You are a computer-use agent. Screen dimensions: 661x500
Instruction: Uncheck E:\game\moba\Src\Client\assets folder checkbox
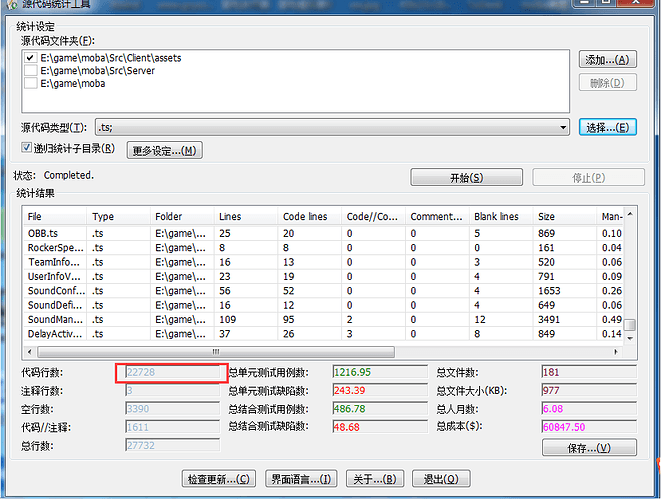pos(30,58)
